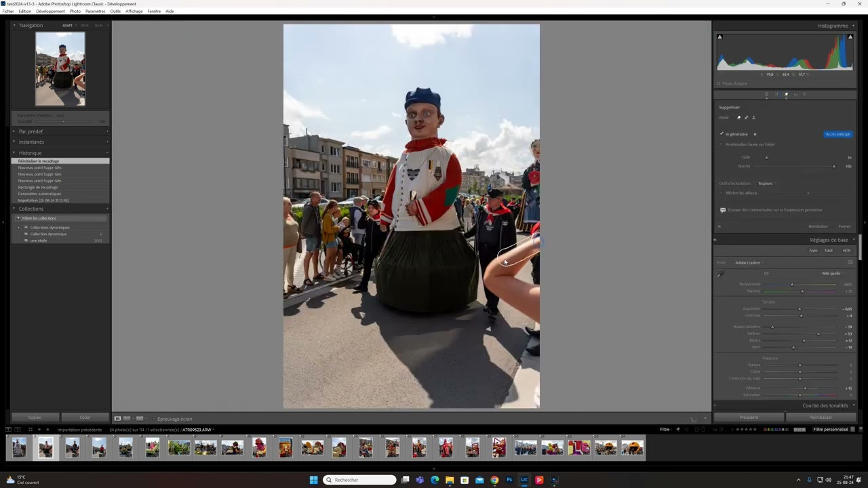Uncheck the IA générative checkbox

722,134
